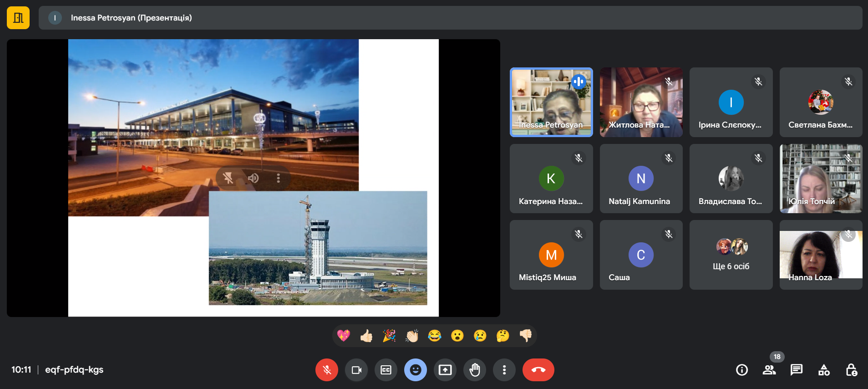Screen dimensions: 868x389
Task: Open more options menu in bottom toolbar
Action: point(504,370)
